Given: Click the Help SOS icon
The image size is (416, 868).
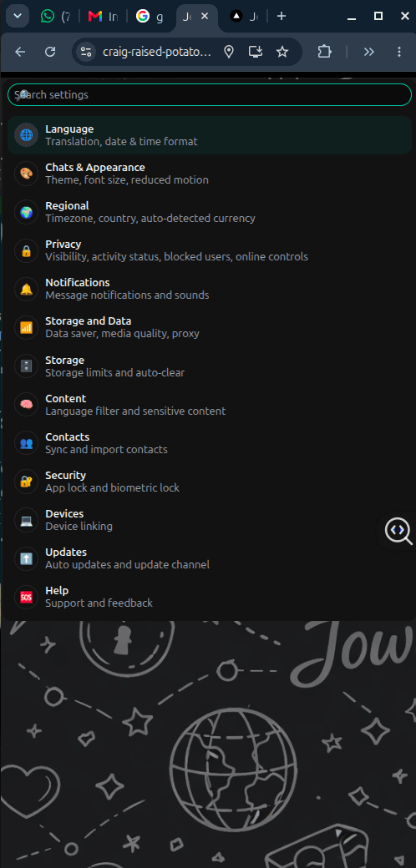Looking at the screenshot, I should point(26,597).
